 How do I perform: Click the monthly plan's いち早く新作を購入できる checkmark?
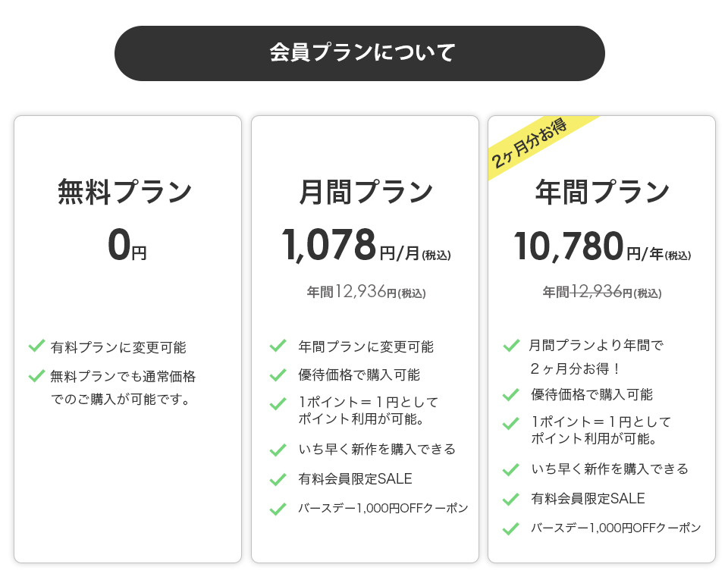[x=278, y=450]
